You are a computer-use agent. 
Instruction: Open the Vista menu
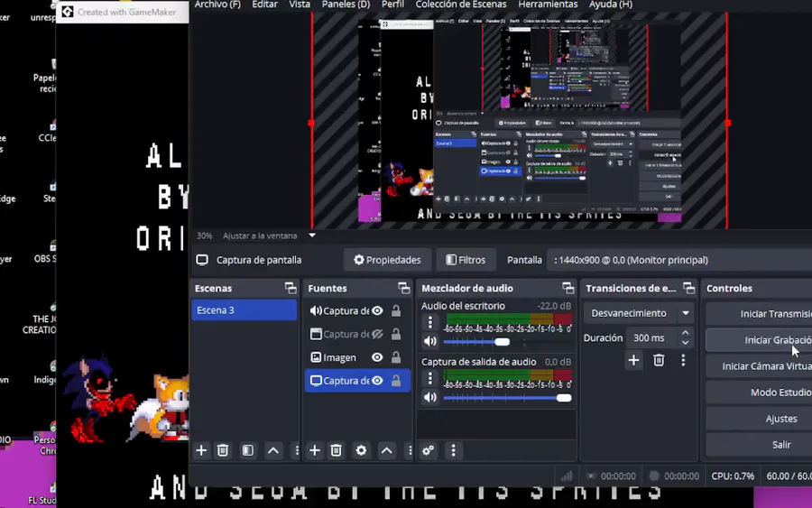[300, 5]
